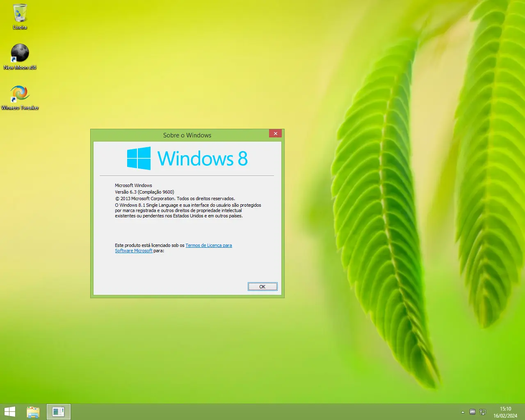Viewport: 525px width, 420px height.
Task: Click the 'Windows 8' heading text
Action: [x=203, y=159]
